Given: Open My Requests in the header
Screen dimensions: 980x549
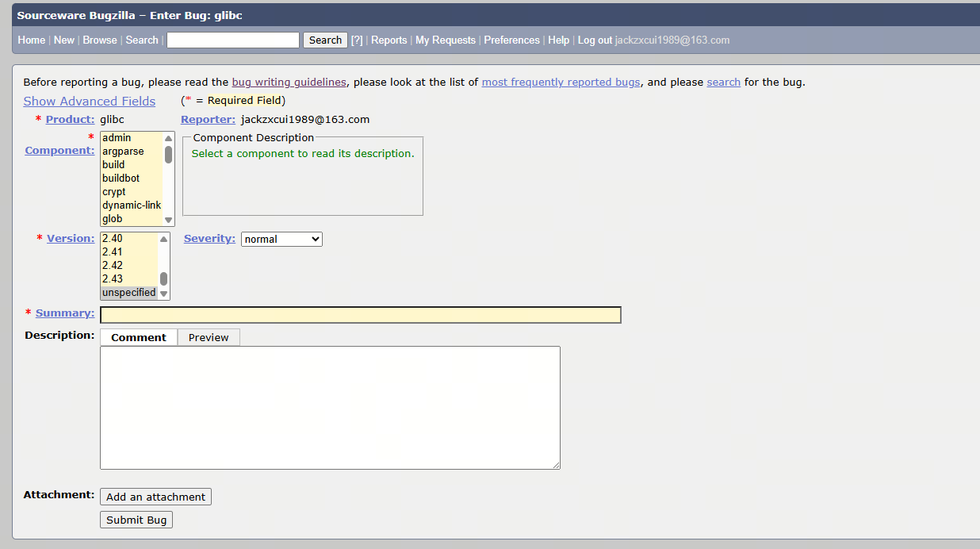Looking at the screenshot, I should point(446,40).
